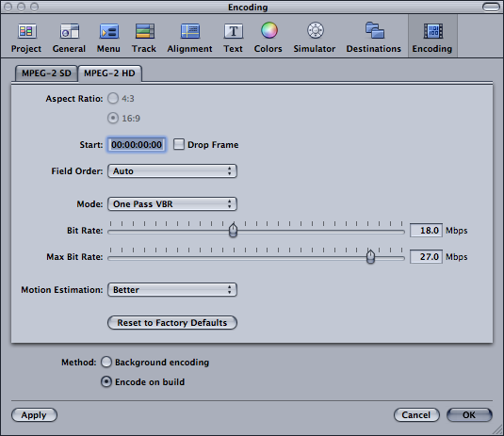
Task: Select Encode on build method
Action: click(106, 381)
